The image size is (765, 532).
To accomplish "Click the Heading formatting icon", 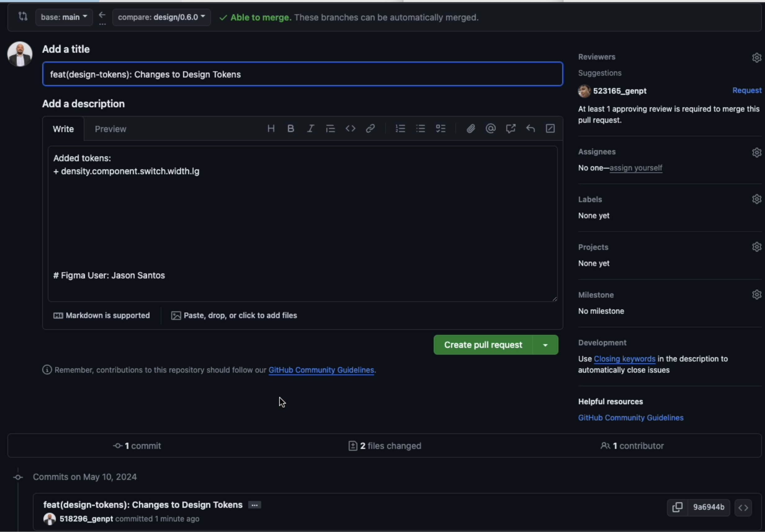I will tap(271, 129).
